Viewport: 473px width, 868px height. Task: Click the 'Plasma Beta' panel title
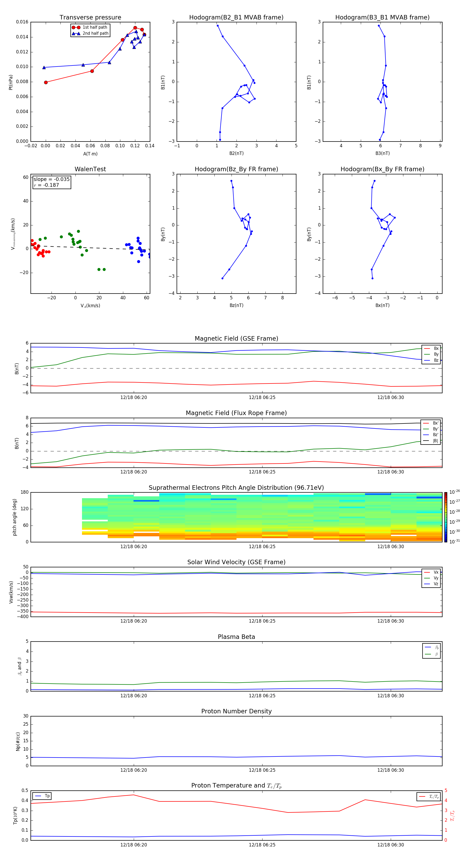(x=236, y=637)
